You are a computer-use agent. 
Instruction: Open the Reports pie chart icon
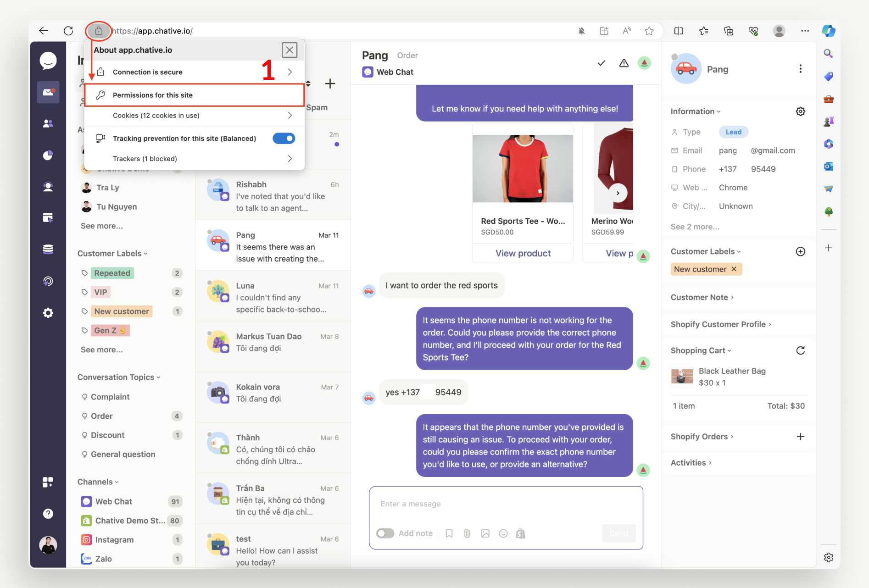pyautogui.click(x=48, y=155)
